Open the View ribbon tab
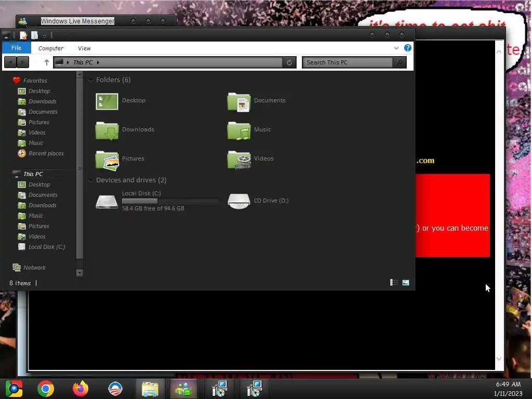 click(x=84, y=48)
